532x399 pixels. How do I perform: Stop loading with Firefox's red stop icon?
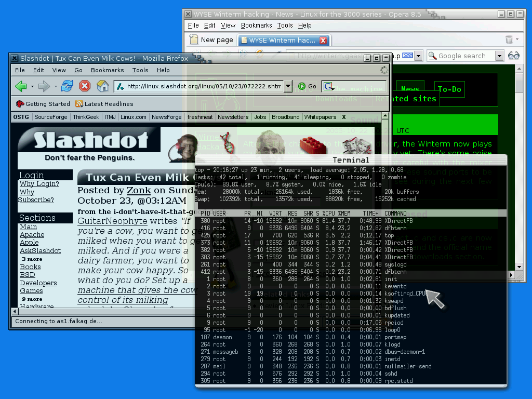click(x=85, y=86)
